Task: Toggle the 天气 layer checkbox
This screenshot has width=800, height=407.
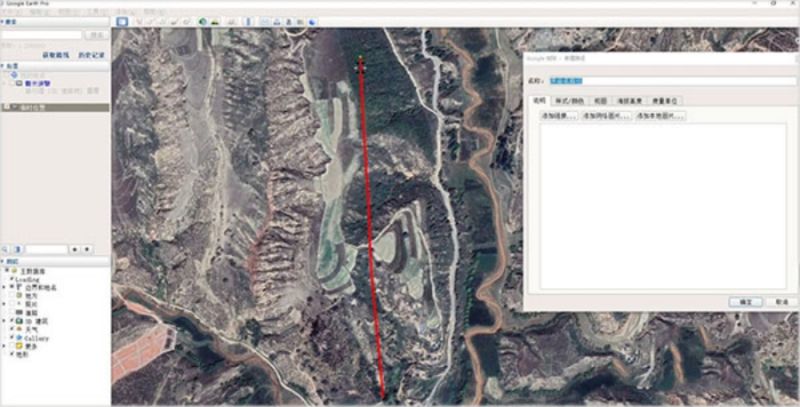Action: point(12,329)
